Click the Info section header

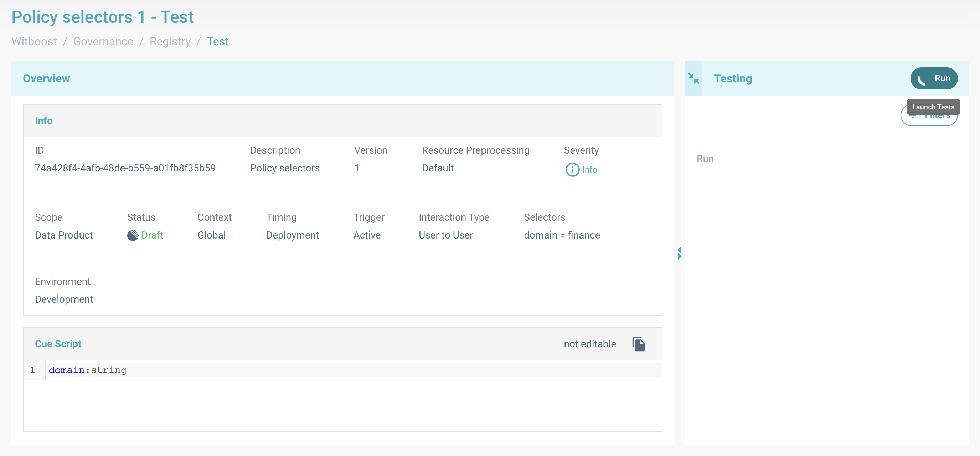(x=43, y=121)
